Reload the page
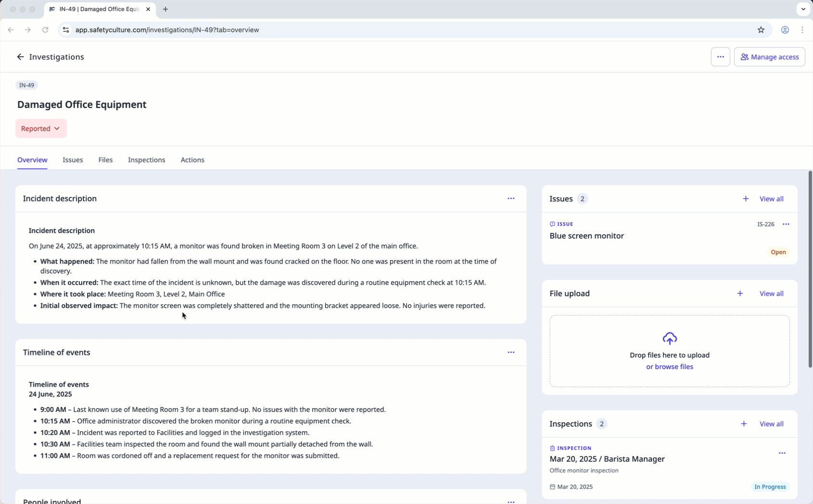 [45, 30]
